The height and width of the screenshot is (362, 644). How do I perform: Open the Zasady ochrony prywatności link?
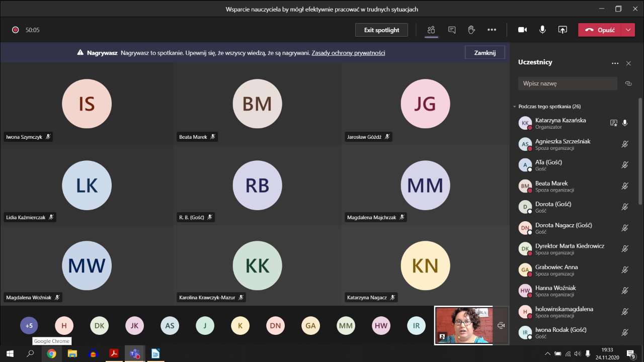click(x=348, y=53)
